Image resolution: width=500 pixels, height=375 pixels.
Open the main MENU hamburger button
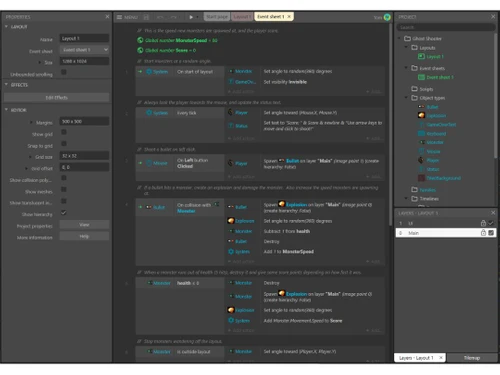127,17
